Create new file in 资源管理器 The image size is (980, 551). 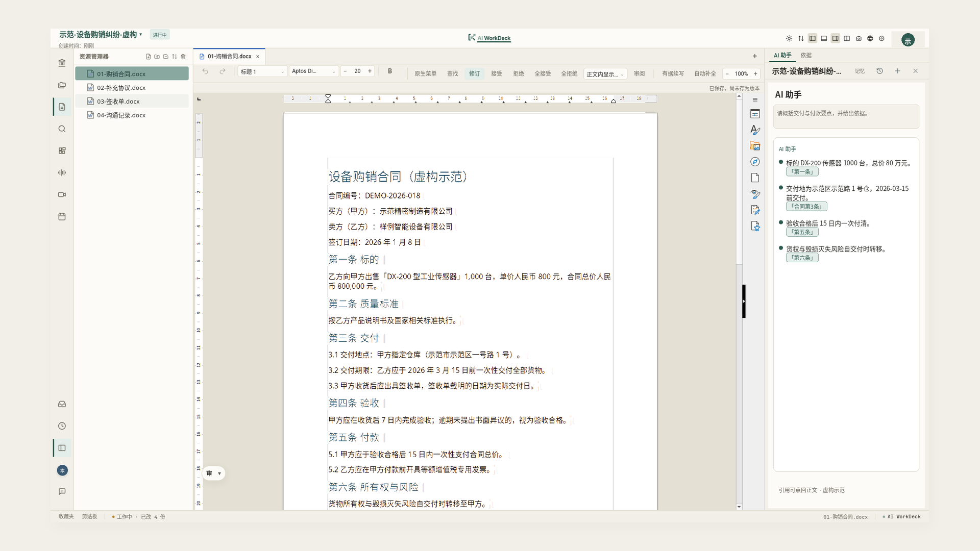coord(148,57)
